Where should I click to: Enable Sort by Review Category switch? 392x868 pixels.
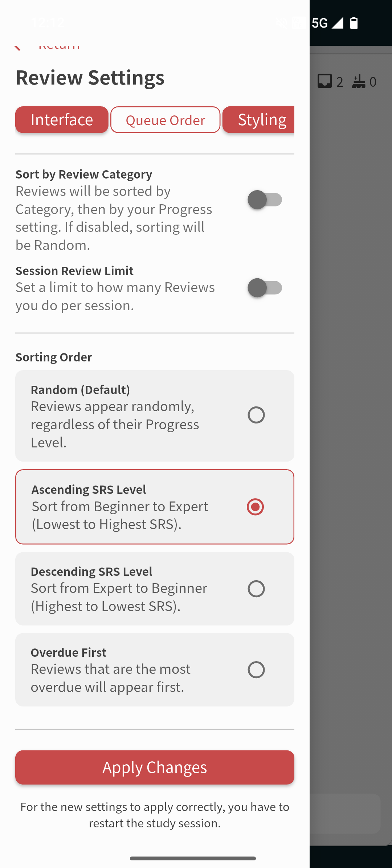(x=265, y=200)
